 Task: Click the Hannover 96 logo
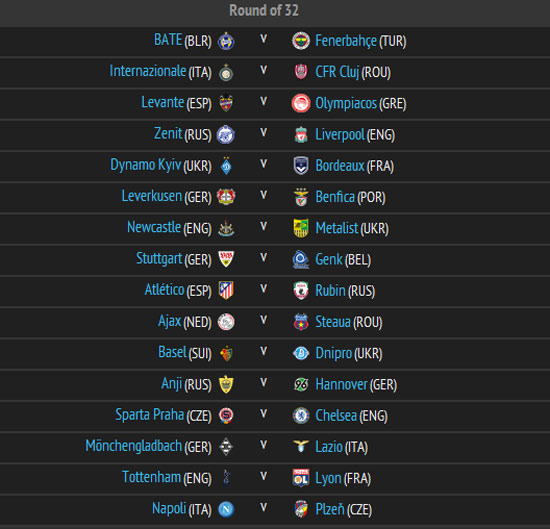(x=301, y=384)
